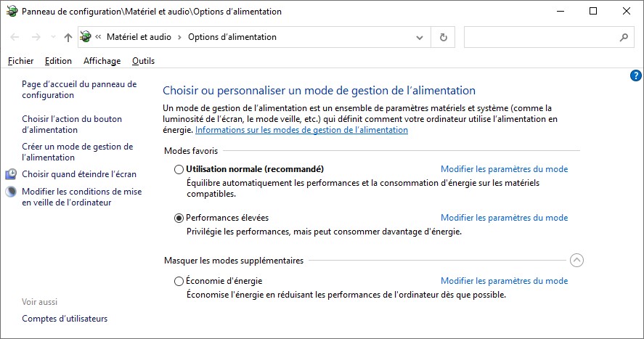Viewport: 644px width, 339px height.
Task: Click the Up arrow navigation icon
Action: pyautogui.click(x=68, y=37)
